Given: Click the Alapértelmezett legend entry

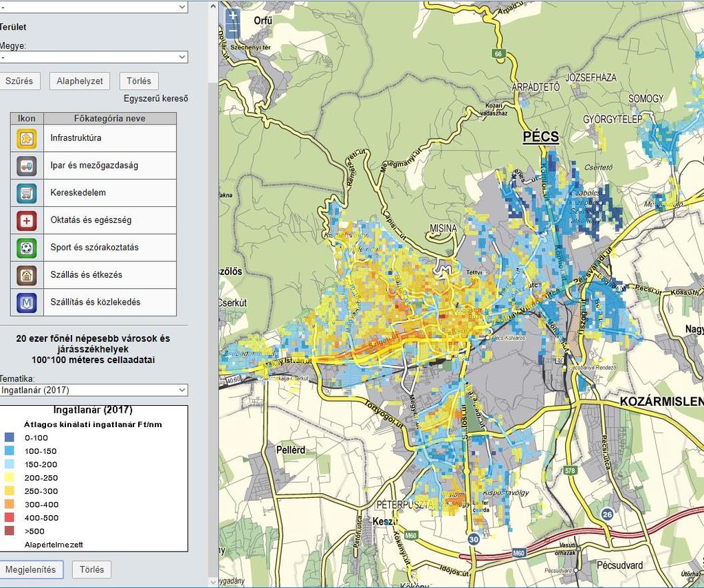Looking at the screenshot, I should point(54,545).
